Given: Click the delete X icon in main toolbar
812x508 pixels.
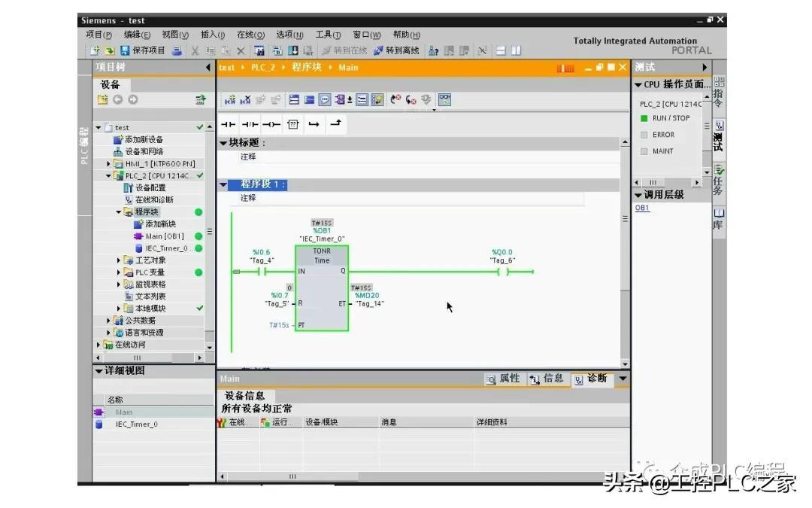Looking at the screenshot, I should 241,50.
